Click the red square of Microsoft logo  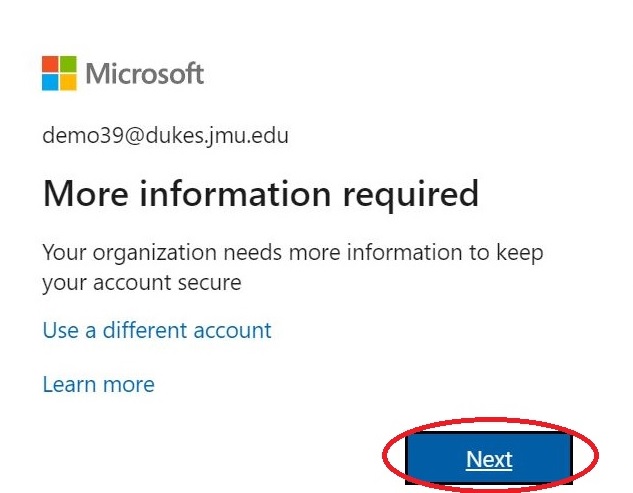pyautogui.click(x=50, y=64)
